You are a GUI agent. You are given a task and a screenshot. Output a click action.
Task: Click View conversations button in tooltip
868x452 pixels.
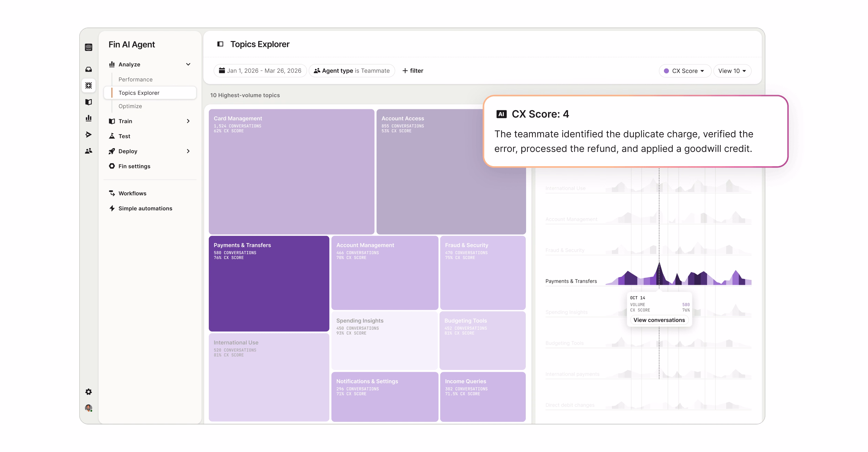659,320
